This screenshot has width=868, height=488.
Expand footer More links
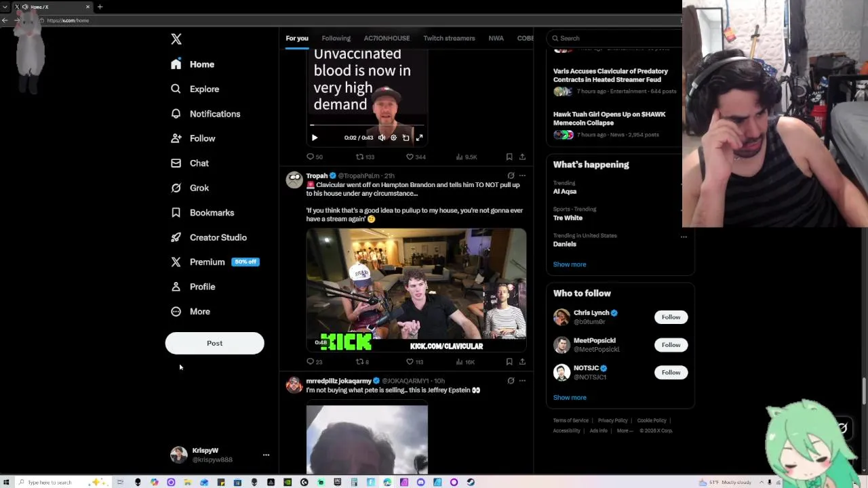click(x=625, y=431)
